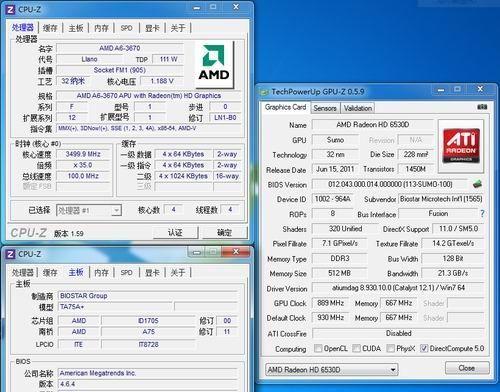500x392 pixels.
Task: Click the 111 W TDP value
Action: pos(168,59)
